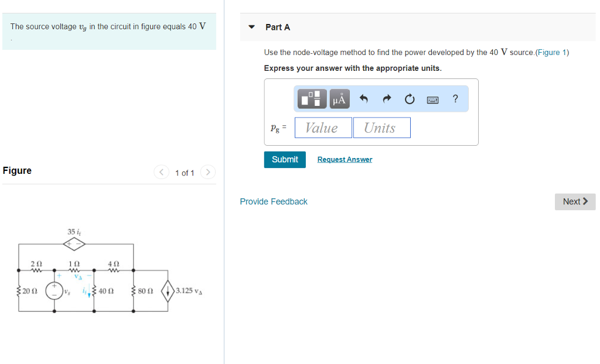Select the 1 of 1 figure indicator

[x=185, y=173]
